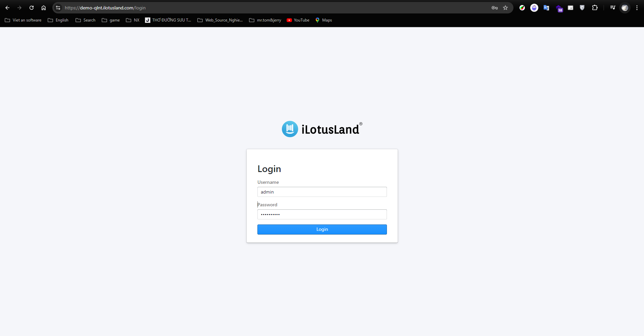Open the mr.tom&jerry bookmark folder
Screen dimensions: 644x336
[265, 20]
